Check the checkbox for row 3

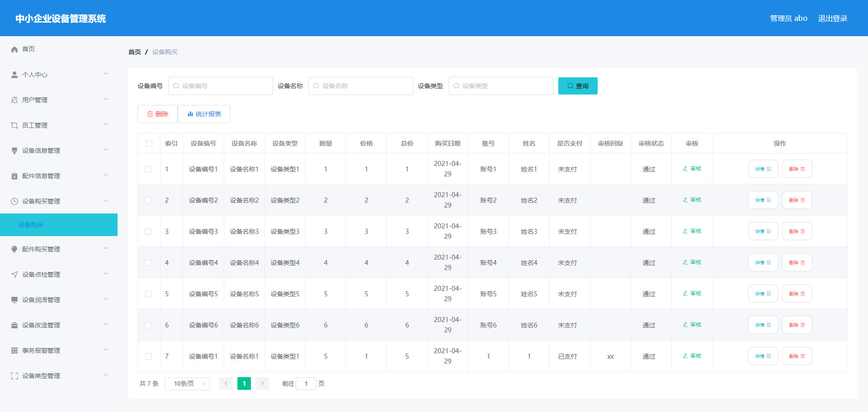[x=148, y=232]
